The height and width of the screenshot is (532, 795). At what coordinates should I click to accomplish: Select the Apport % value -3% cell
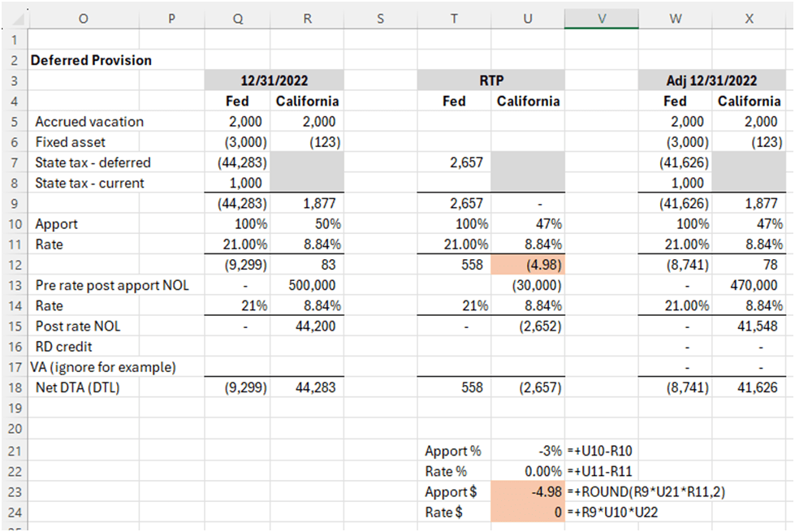[x=528, y=451]
